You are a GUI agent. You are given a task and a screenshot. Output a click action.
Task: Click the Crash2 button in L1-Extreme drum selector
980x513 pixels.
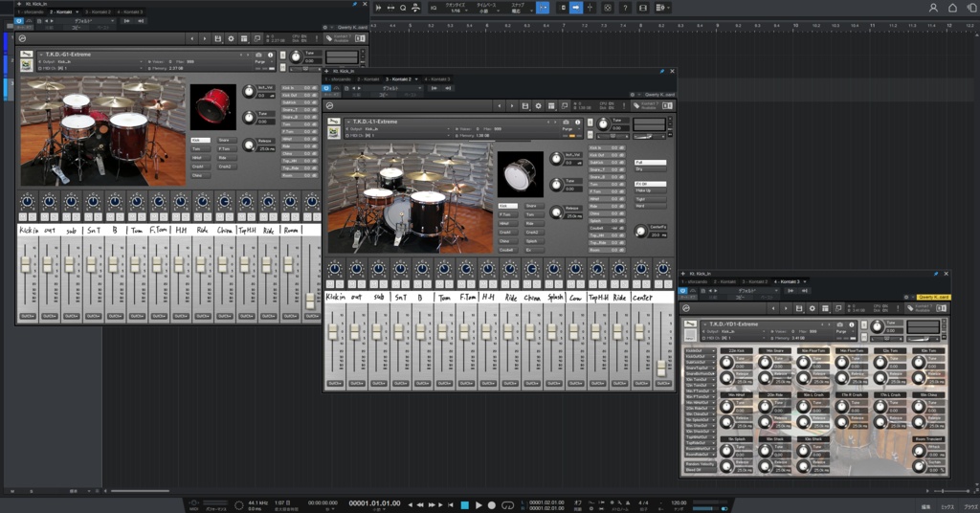tap(534, 232)
